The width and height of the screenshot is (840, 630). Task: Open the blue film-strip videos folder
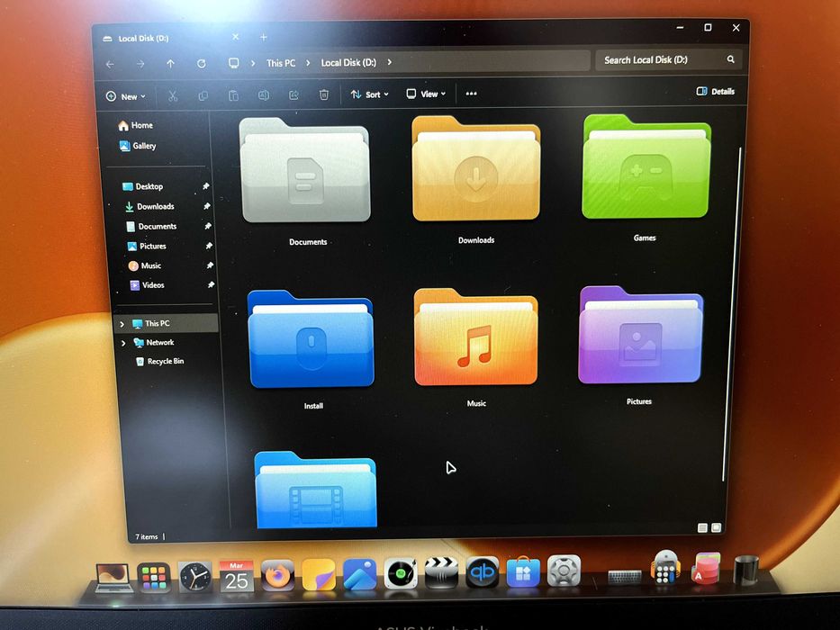pyautogui.click(x=315, y=490)
